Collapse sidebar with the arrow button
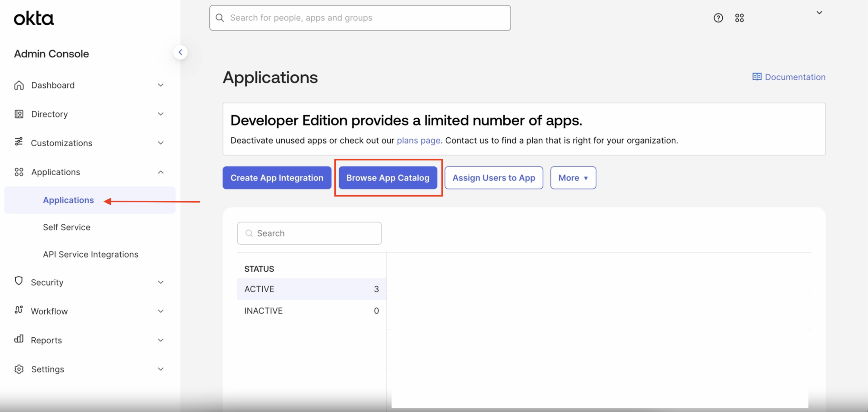 click(180, 52)
